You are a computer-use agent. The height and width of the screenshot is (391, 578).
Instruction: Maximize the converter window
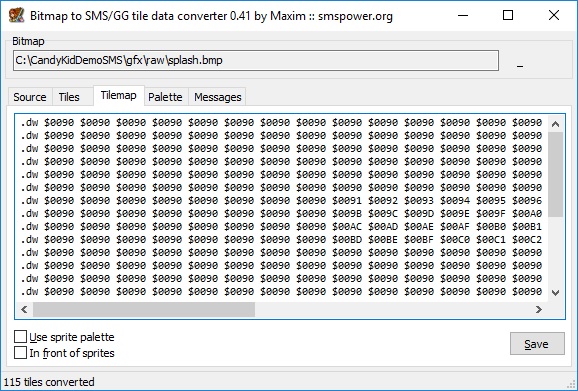click(x=508, y=15)
